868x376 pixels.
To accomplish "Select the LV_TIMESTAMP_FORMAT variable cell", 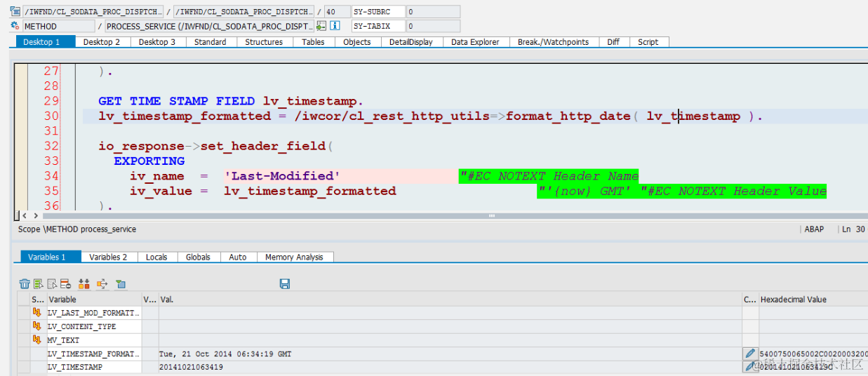I will point(94,354).
